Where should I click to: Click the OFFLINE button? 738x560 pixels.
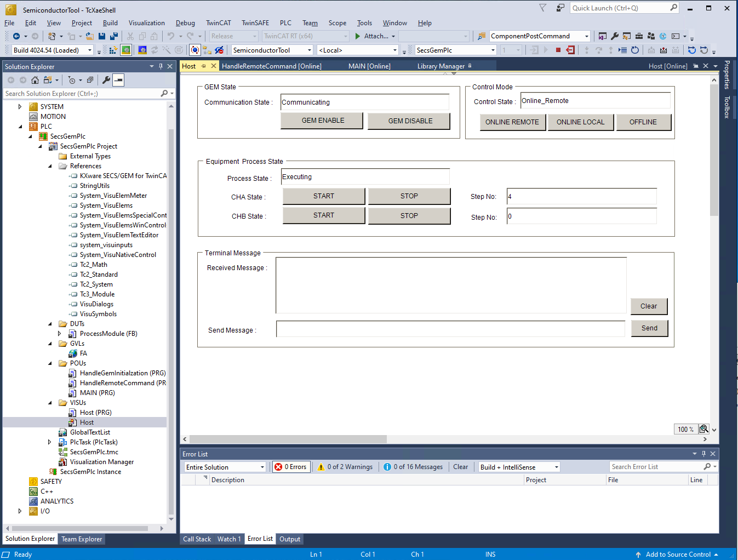[643, 122]
